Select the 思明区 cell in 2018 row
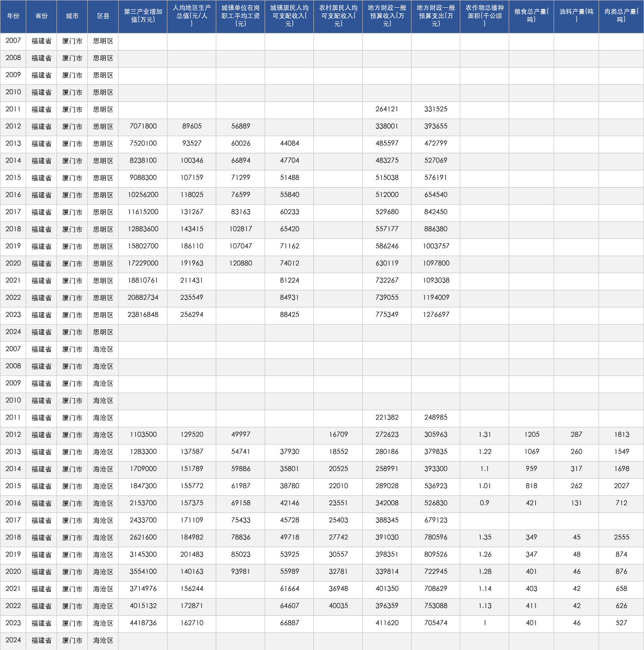The width and height of the screenshot is (644, 650). [103, 230]
